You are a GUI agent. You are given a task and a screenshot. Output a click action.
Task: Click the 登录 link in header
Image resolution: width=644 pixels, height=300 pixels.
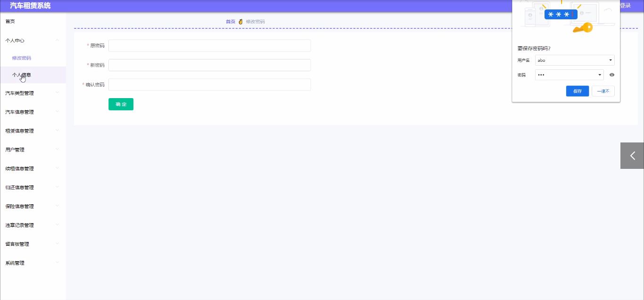tap(625, 6)
